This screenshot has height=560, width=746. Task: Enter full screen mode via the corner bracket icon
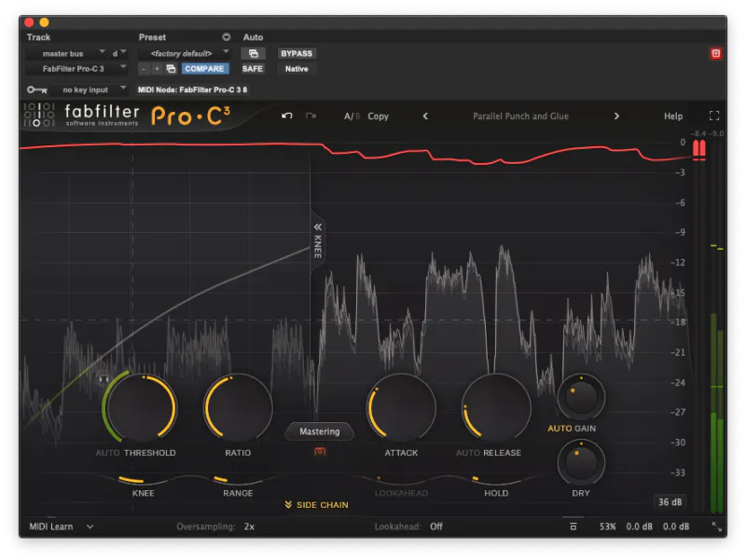tap(714, 116)
